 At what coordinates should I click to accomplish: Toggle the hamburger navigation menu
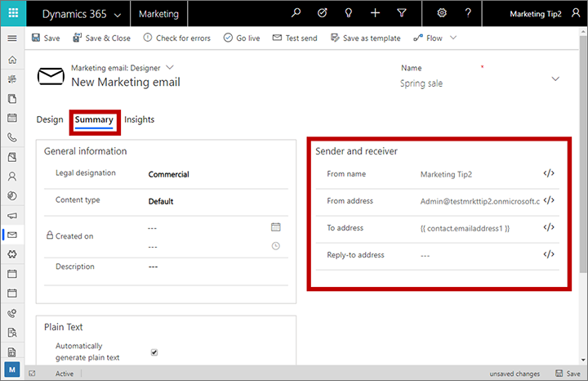point(11,38)
